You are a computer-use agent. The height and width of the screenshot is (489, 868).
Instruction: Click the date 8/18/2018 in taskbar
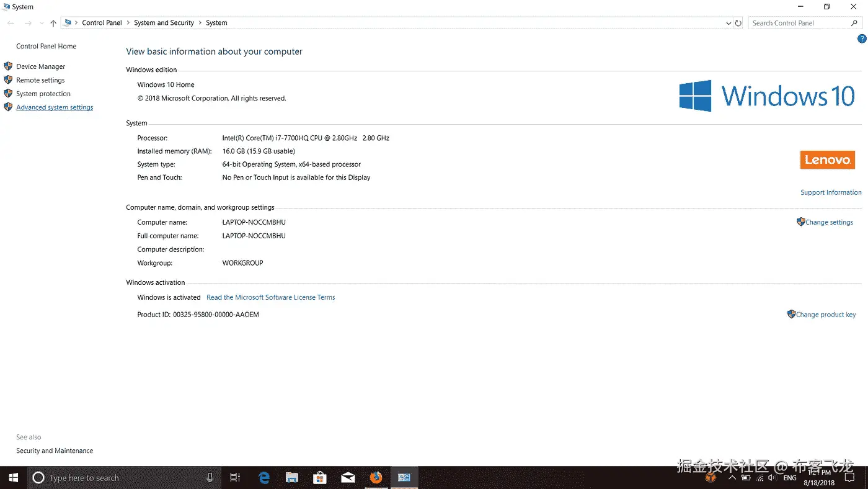coord(819,483)
